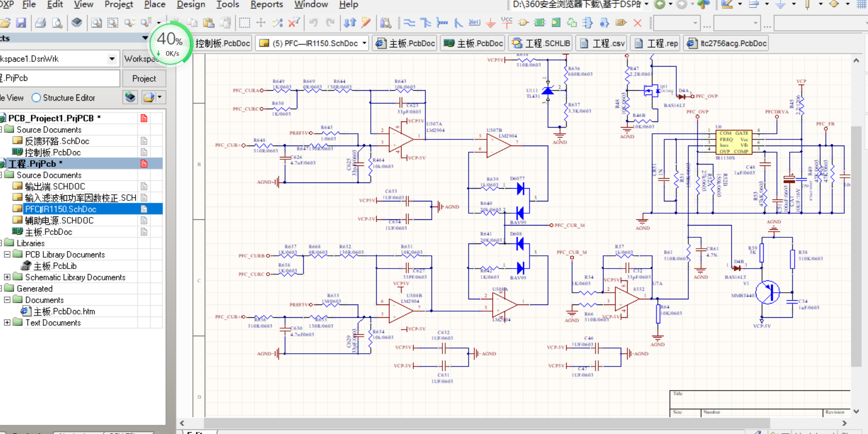This screenshot has width=868, height=434.
Task: Select the Place Sheet Symbol tool
Action: click(540, 23)
